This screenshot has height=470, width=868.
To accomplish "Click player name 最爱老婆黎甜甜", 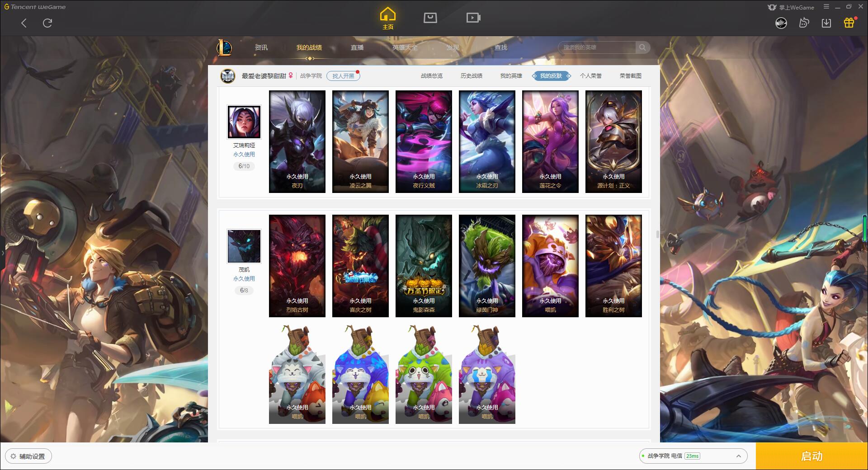I will (264, 76).
